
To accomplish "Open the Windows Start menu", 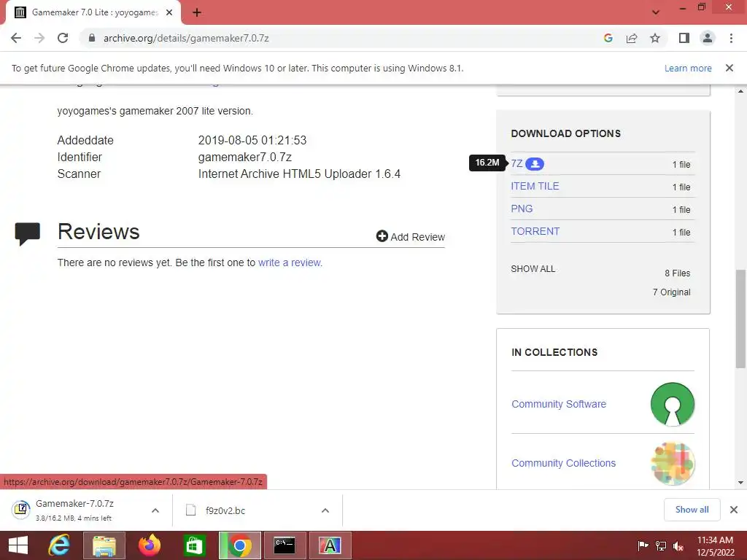I will click(x=18, y=545).
